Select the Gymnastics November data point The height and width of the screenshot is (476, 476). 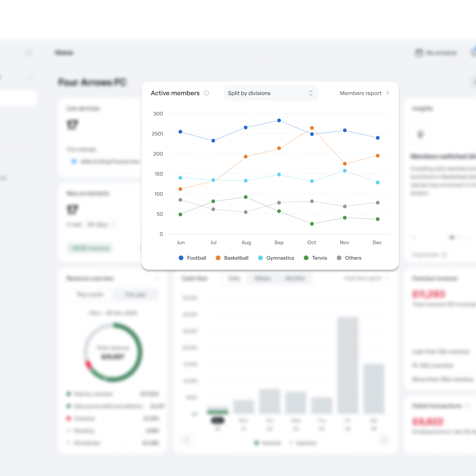(345, 171)
